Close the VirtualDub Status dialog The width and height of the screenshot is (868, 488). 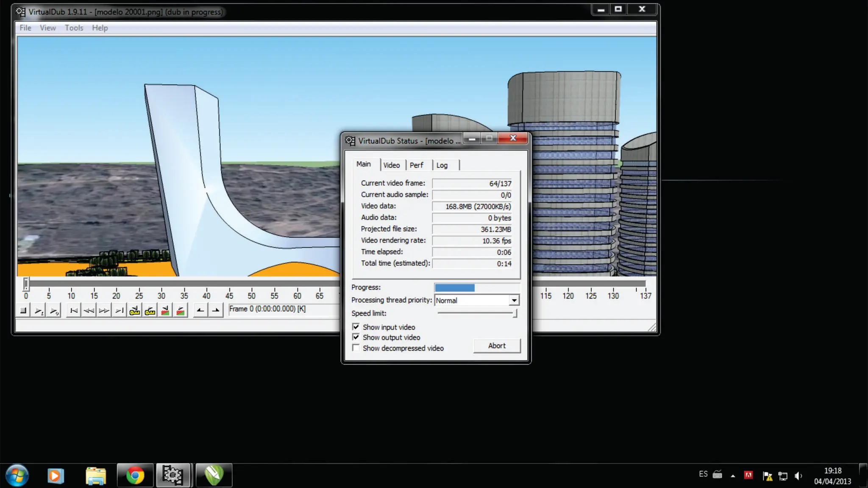click(x=513, y=138)
